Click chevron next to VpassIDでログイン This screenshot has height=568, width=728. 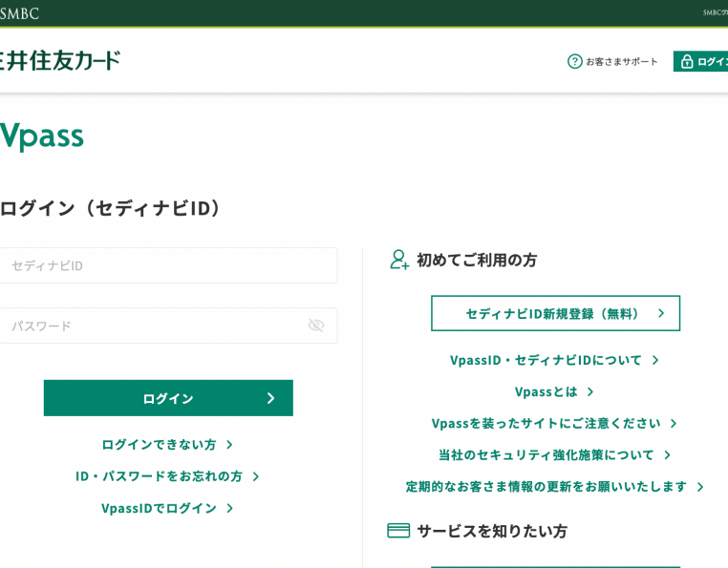click(230, 508)
